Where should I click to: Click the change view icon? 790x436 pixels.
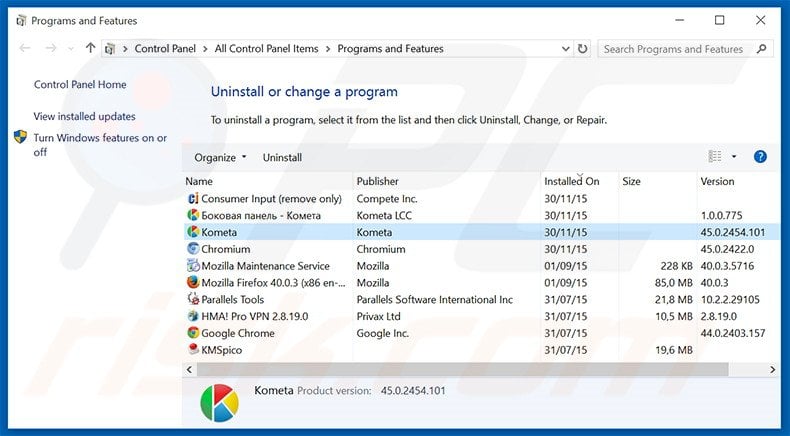pos(715,157)
